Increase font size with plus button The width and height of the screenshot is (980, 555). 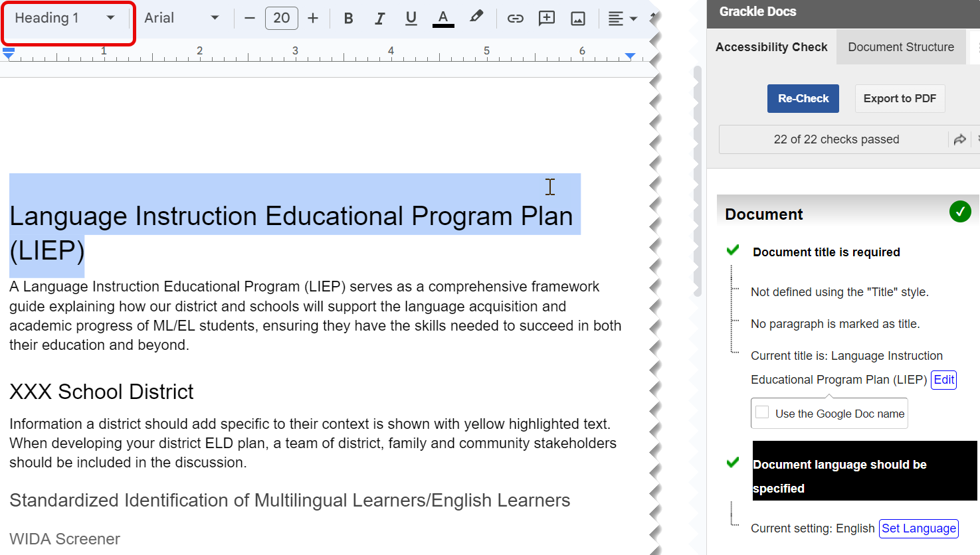click(313, 18)
